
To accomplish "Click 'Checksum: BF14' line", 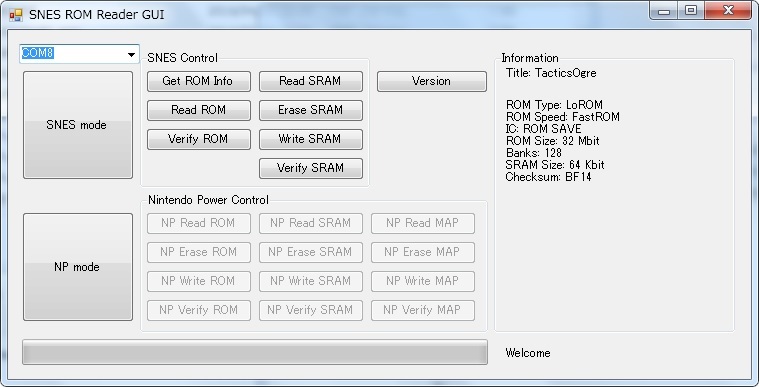I will click(548, 177).
